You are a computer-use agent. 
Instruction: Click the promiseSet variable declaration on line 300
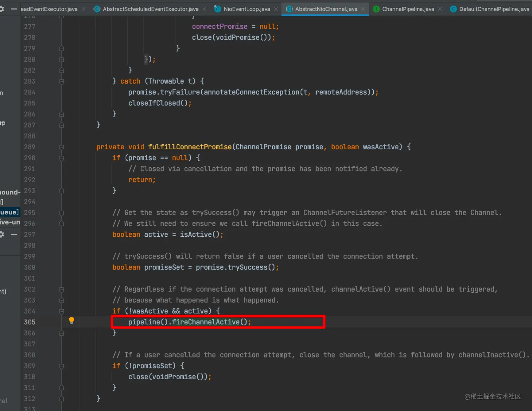coord(164,267)
